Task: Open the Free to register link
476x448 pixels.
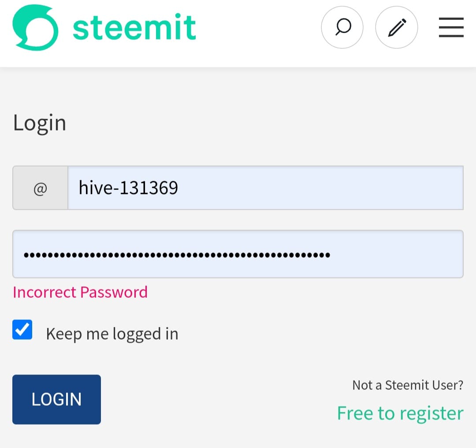Action: [x=400, y=413]
